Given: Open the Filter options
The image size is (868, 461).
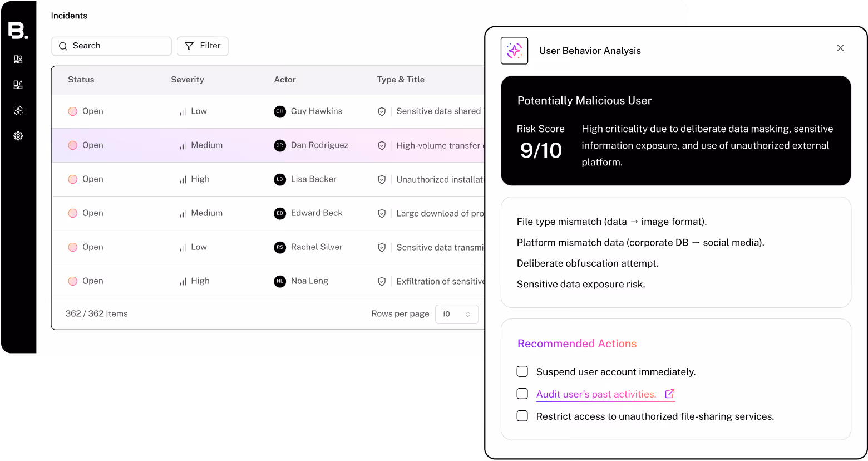Looking at the screenshot, I should coord(203,46).
